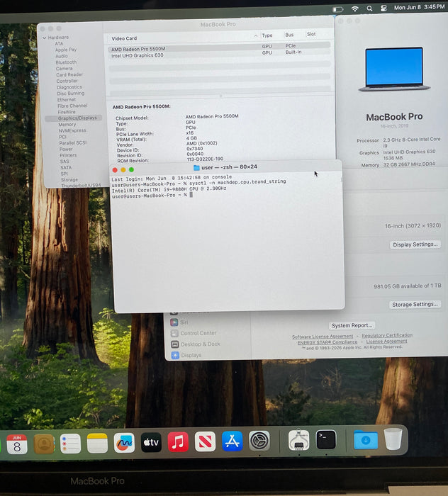This screenshot has height=496, width=448.
Task: Open the Trash in the Dock
Action: point(393,439)
